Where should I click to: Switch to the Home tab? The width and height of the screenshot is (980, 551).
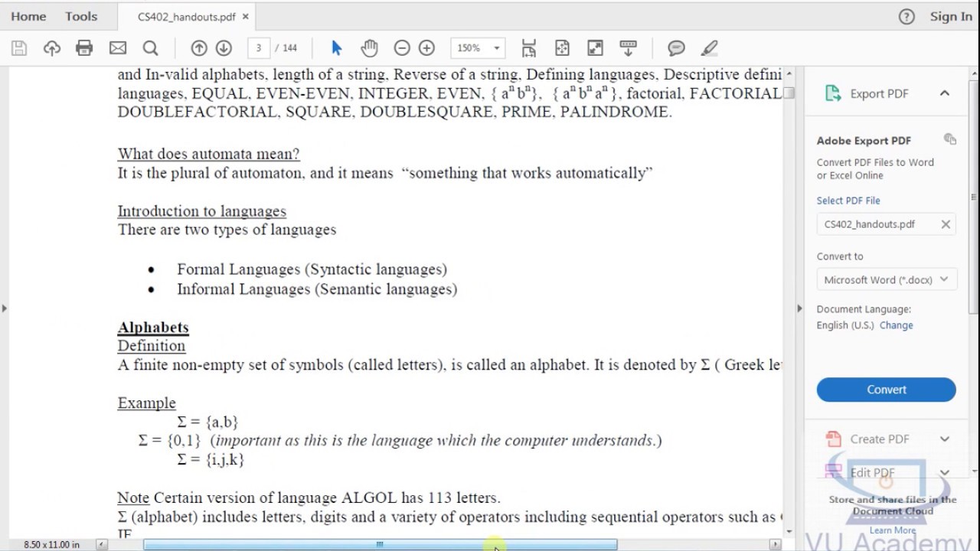[x=28, y=16]
